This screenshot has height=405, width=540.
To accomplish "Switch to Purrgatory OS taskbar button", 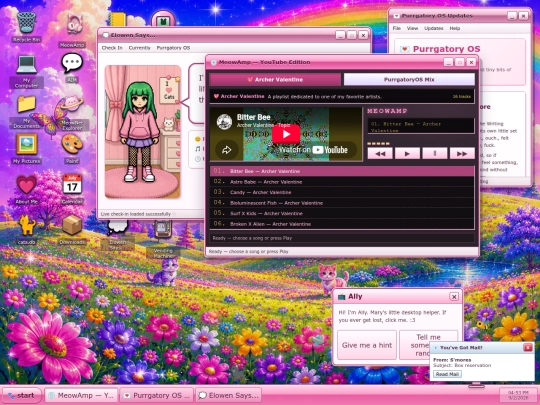I will point(157,395).
